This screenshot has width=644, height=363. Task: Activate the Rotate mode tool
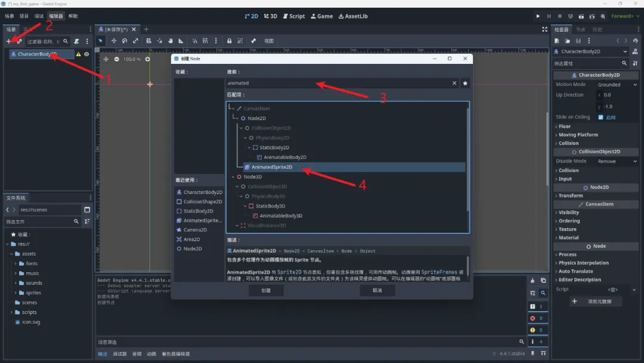125,41
